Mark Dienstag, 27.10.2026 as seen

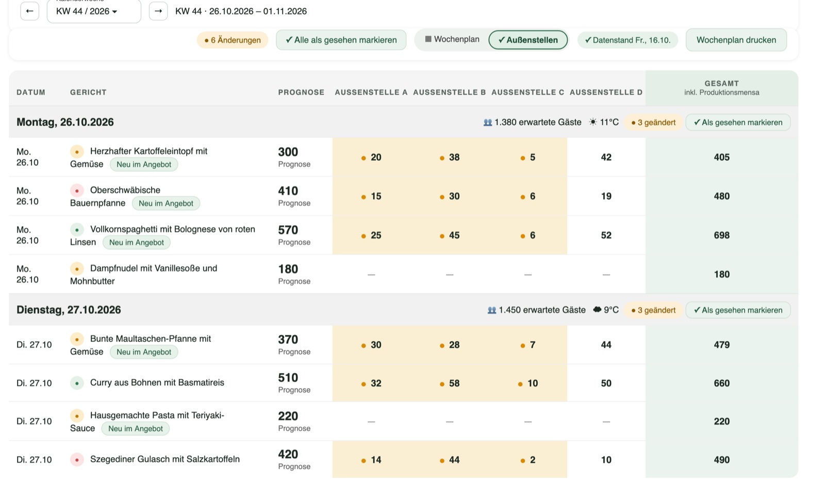tap(738, 310)
